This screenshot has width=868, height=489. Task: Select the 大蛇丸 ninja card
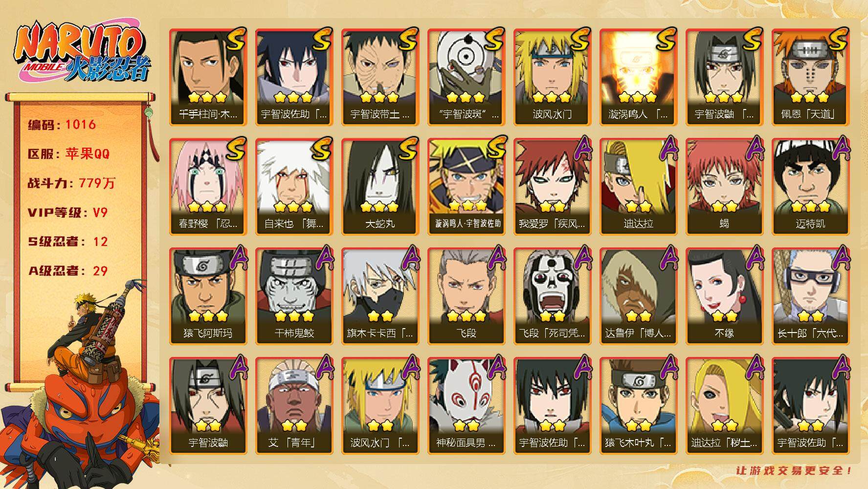click(380, 187)
